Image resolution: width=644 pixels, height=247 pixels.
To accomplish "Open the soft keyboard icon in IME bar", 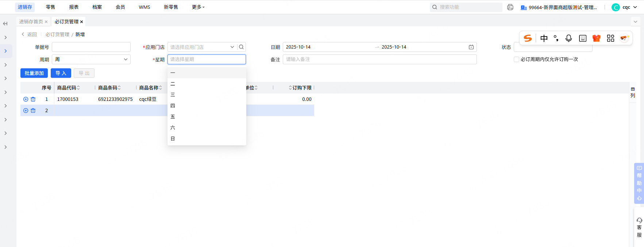I will pos(583,38).
